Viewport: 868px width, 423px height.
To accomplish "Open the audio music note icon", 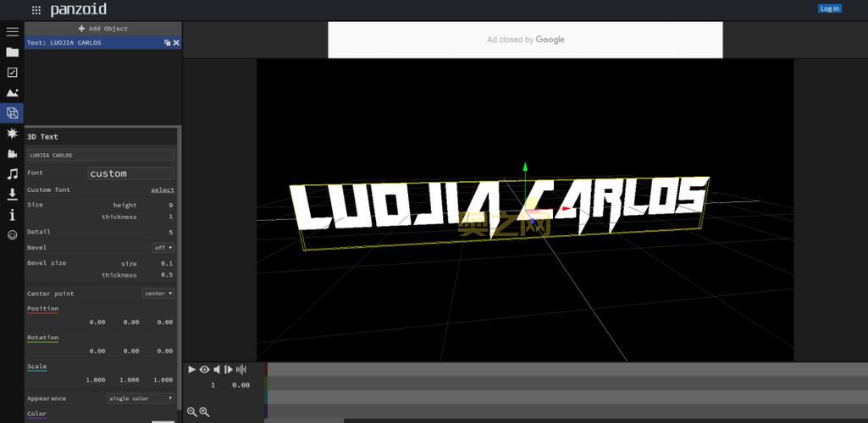I will coord(12,174).
